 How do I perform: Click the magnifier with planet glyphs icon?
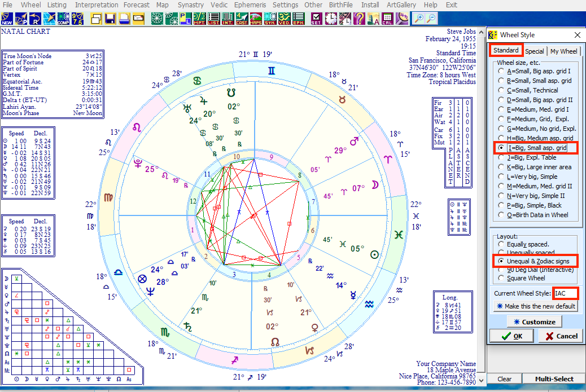click(x=402, y=19)
